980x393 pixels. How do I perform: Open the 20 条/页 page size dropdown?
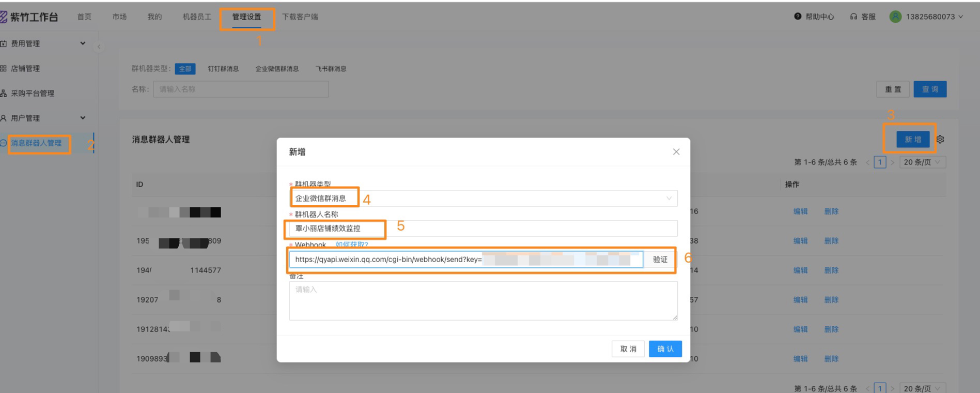tap(922, 162)
